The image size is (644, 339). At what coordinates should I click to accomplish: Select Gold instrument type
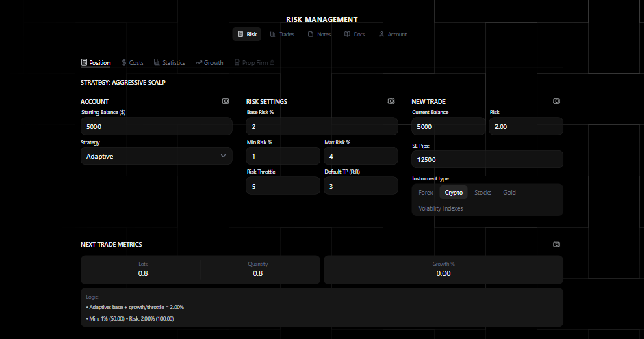(x=509, y=193)
